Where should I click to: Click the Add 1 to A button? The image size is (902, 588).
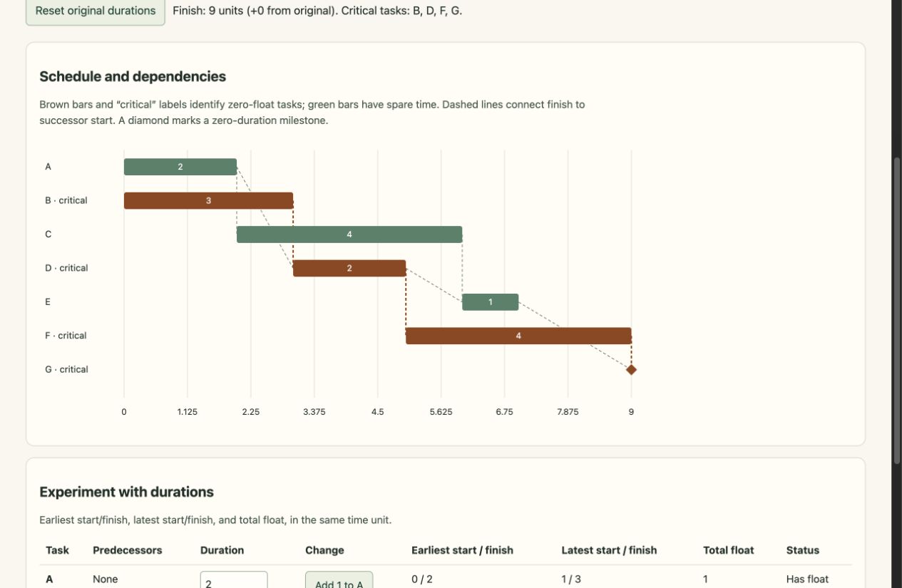[339, 580]
